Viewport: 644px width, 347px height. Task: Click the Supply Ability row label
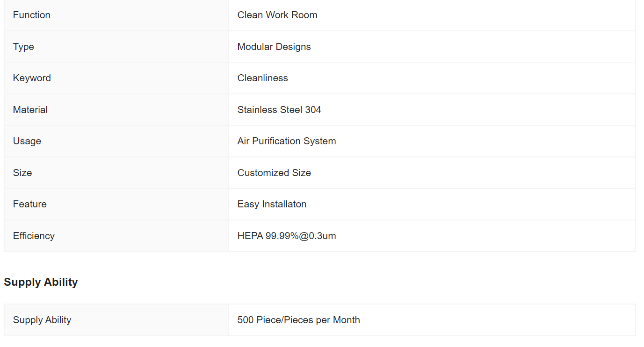tap(116, 320)
